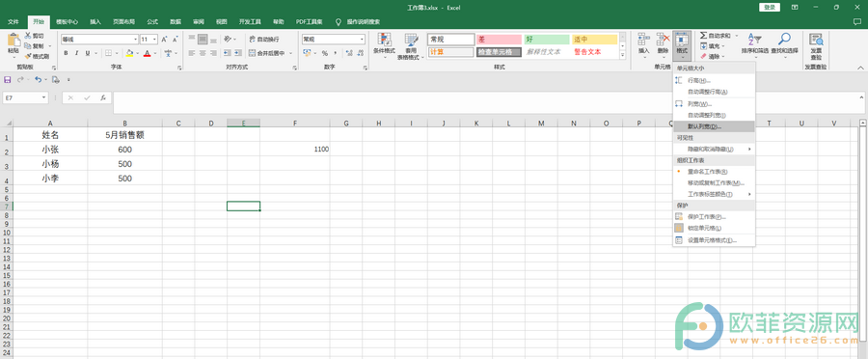Open the Clear (清除) dropdown

click(713, 57)
